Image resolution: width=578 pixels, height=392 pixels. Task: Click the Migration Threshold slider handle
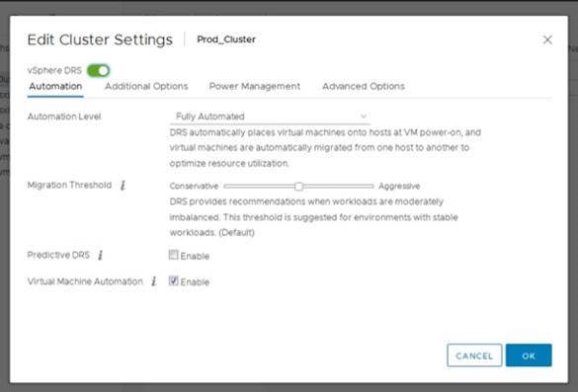click(x=298, y=187)
